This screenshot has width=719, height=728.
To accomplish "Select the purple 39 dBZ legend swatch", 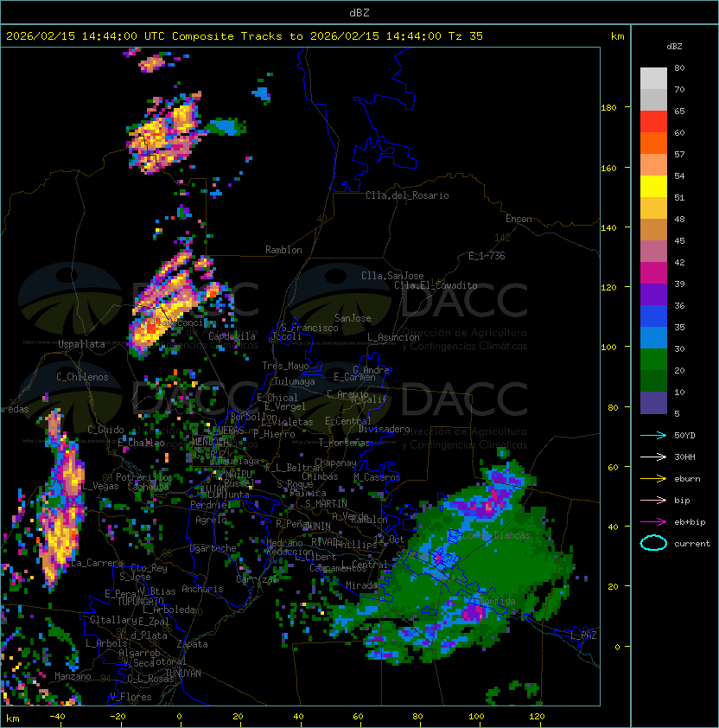I will [653, 294].
